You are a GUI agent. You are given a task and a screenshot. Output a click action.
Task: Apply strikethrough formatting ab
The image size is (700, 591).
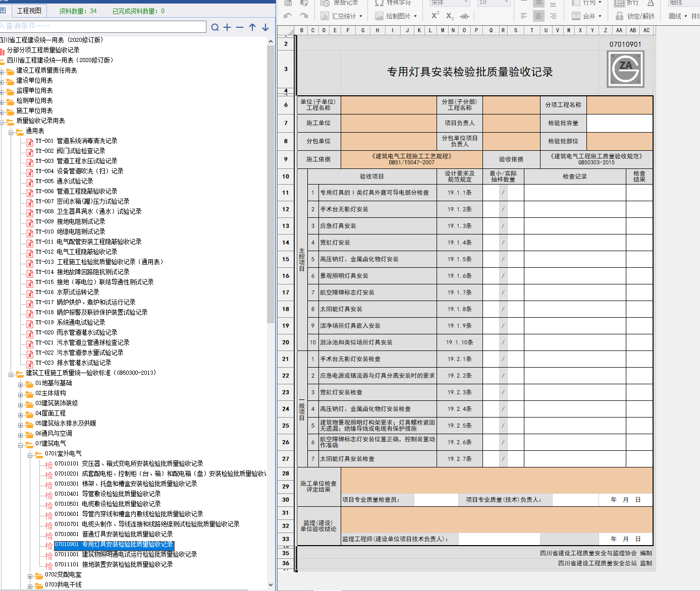tap(464, 16)
